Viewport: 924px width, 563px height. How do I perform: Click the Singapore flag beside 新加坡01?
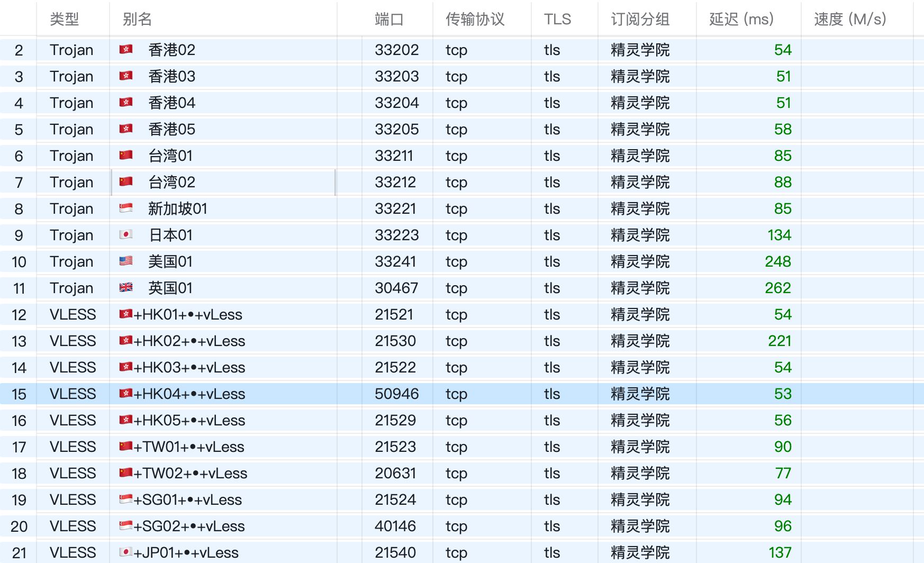126,208
